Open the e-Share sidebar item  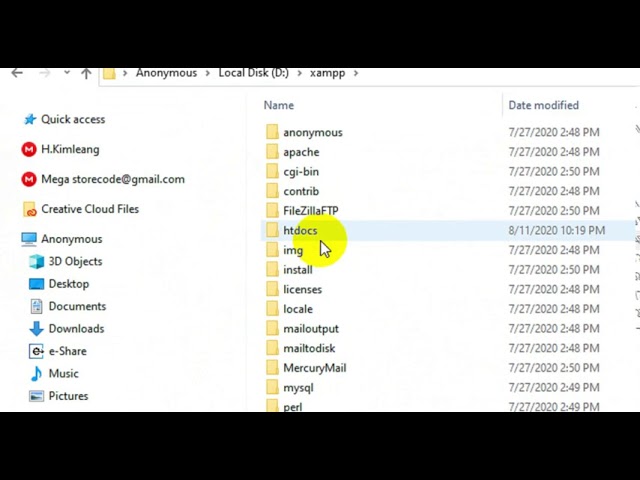(x=67, y=351)
